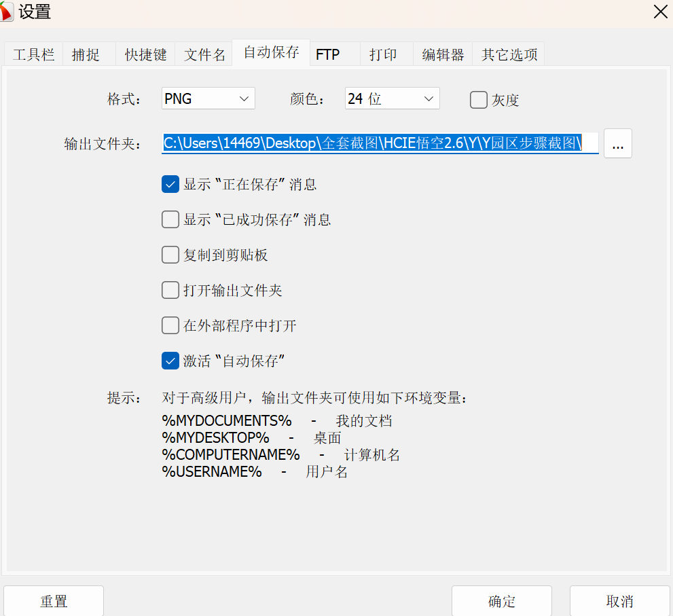The image size is (673, 616).
Task: Click the 颜色 label
Action: click(306, 99)
